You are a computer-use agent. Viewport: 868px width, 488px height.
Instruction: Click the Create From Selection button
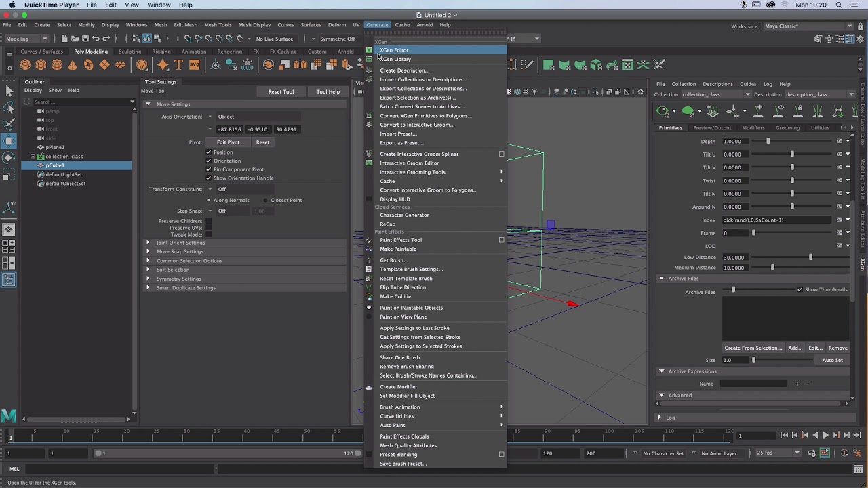[x=753, y=348]
